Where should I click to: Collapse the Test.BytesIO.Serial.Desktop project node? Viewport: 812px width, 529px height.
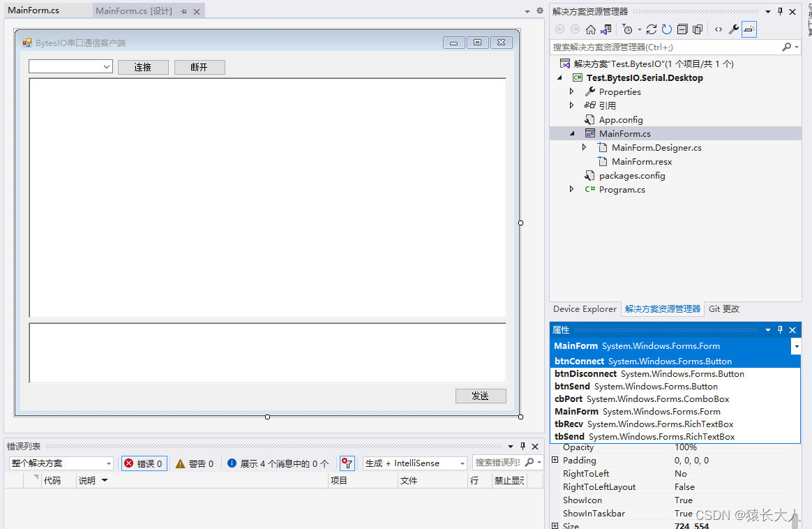tap(559, 77)
